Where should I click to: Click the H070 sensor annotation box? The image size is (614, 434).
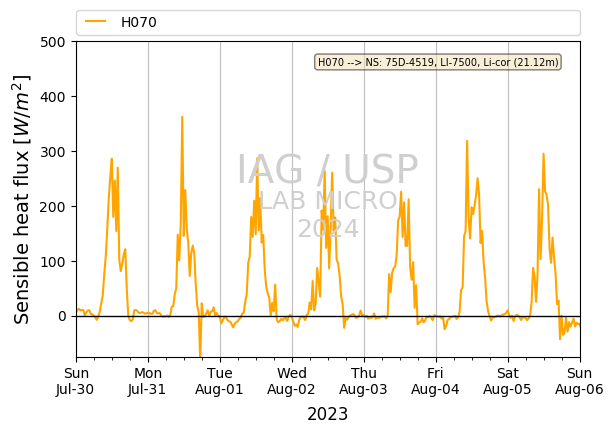pos(438,62)
